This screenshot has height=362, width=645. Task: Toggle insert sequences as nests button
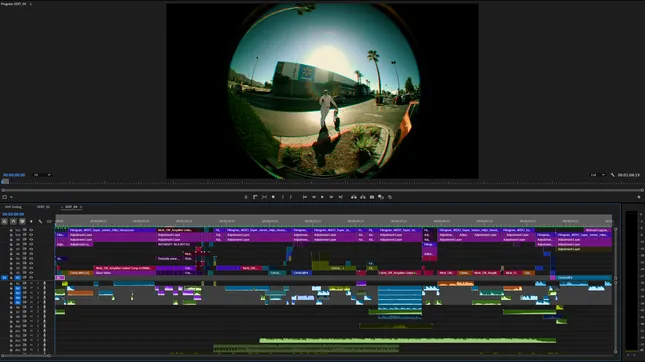click(4, 221)
